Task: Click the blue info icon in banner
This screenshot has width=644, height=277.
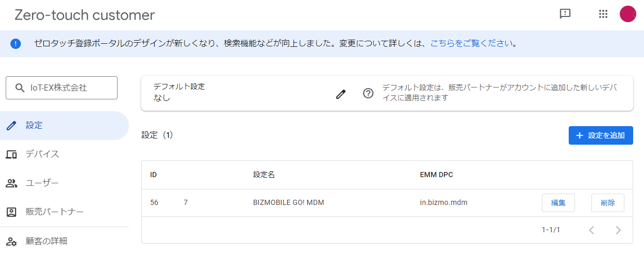Action: coord(15,44)
